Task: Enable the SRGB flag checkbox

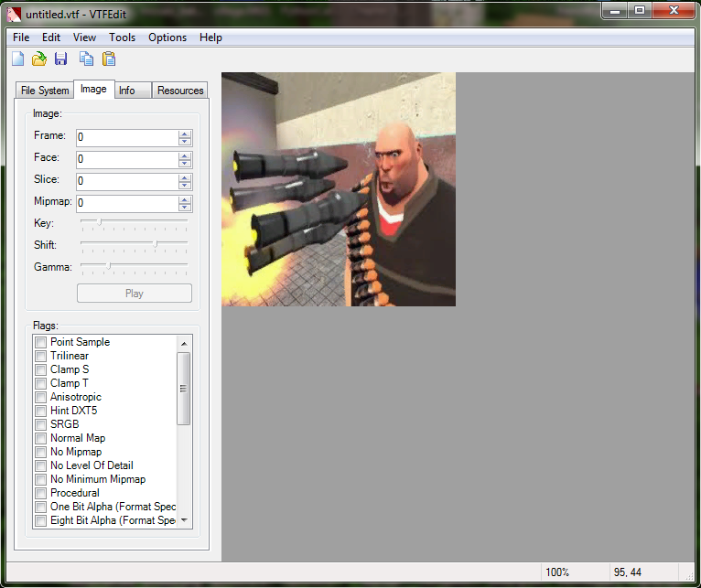Action: [x=40, y=424]
